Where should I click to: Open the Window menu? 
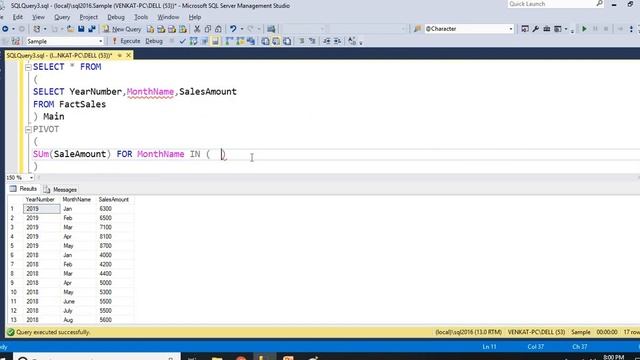[x=168, y=17]
